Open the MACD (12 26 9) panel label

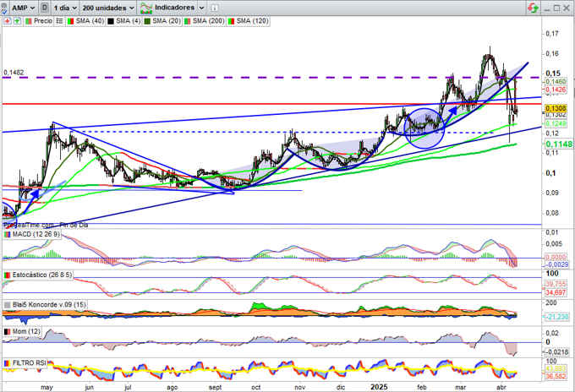point(36,234)
